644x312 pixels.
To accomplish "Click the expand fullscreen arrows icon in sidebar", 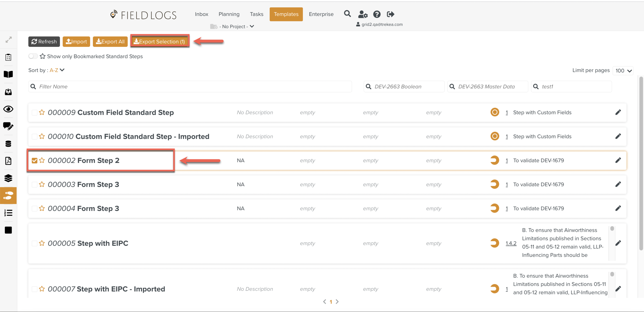I will 9,40.
